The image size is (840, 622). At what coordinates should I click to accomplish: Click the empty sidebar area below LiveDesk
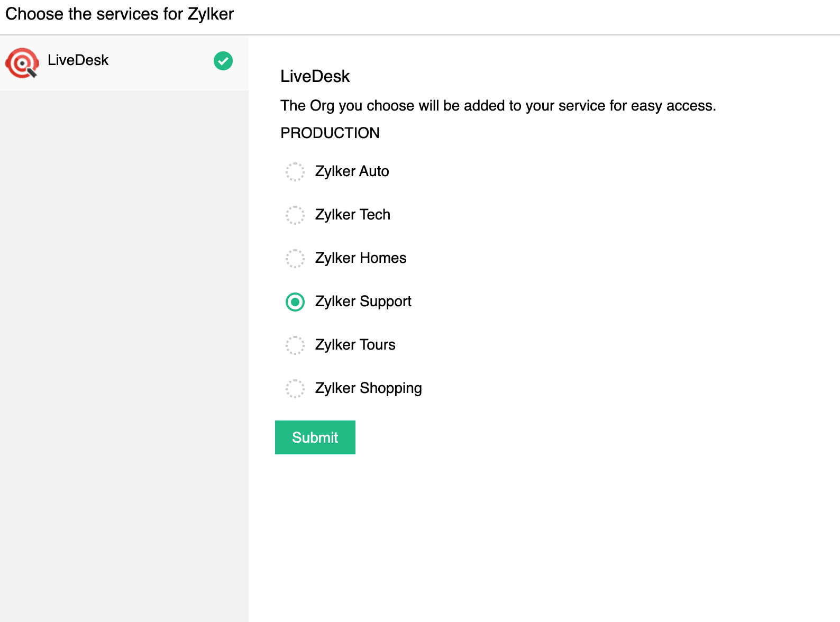(124, 317)
